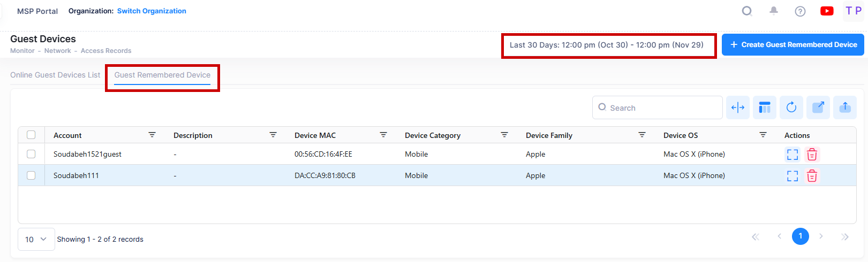The image size is (868, 262).
Task: Open the Account column filter
Action: click(x=152, y=135)
